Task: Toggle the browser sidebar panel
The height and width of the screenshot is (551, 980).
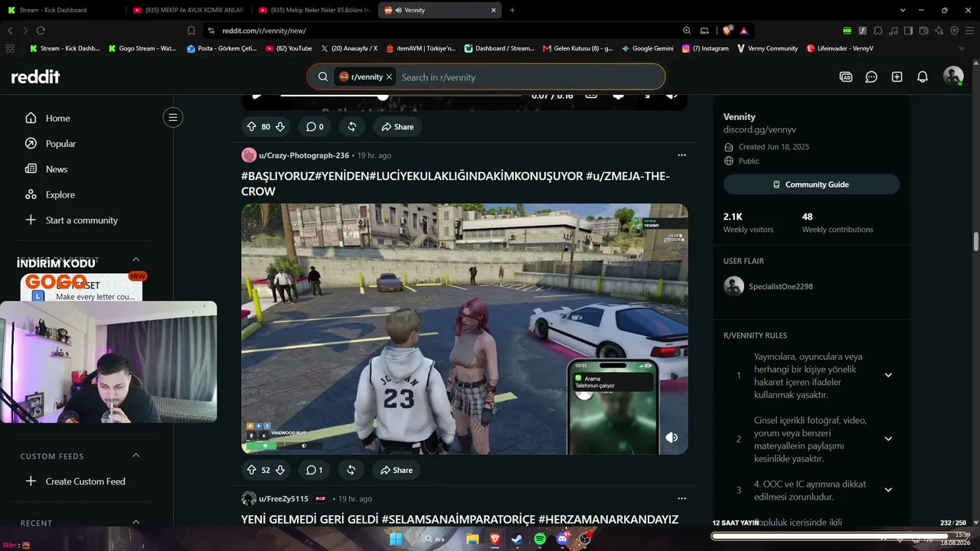Action: [x=908, y=31]
